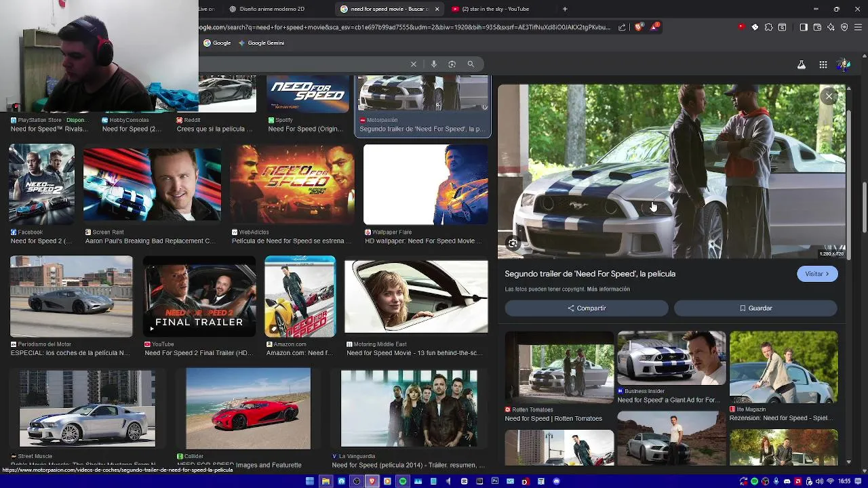Open Facebook 'Need for Speed 2' poster thumbnail

(x=41, y=184)
